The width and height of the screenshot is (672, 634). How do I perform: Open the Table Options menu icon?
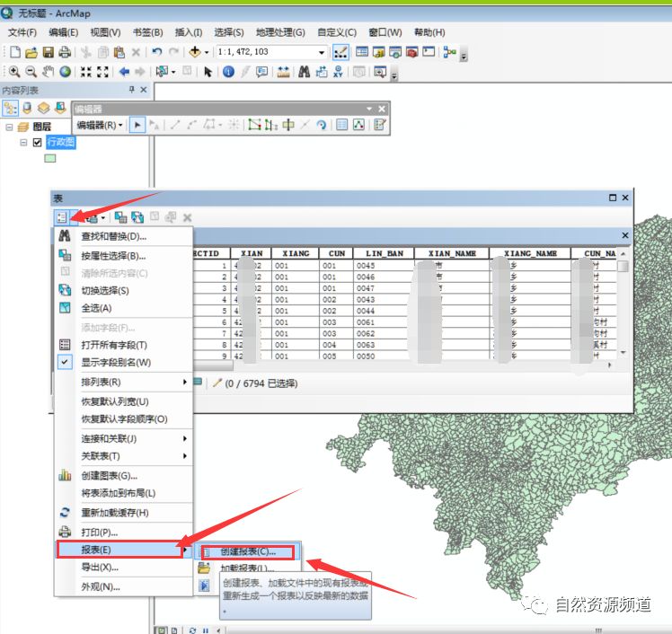[62, 217]
